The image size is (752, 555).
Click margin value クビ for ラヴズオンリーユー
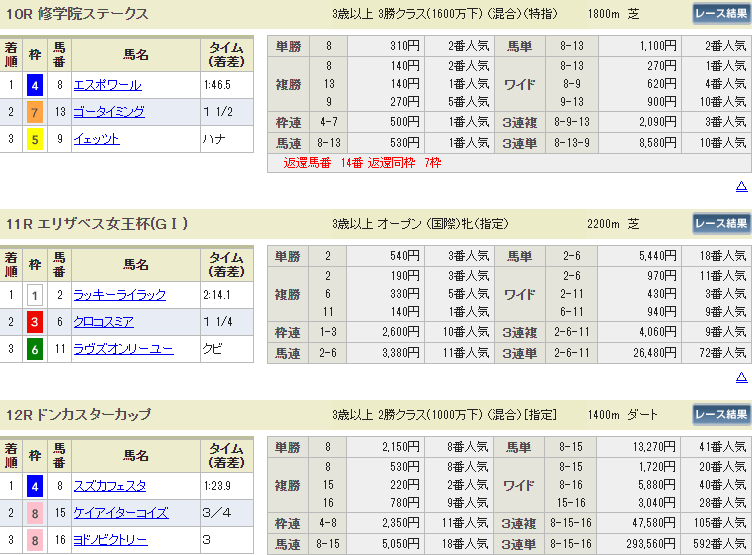coord(212,349)
